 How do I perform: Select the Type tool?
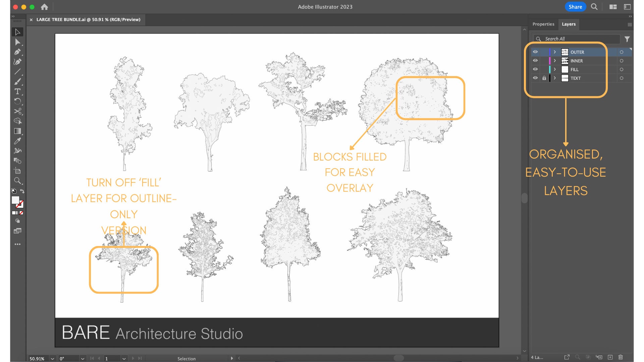pos(17,91)
